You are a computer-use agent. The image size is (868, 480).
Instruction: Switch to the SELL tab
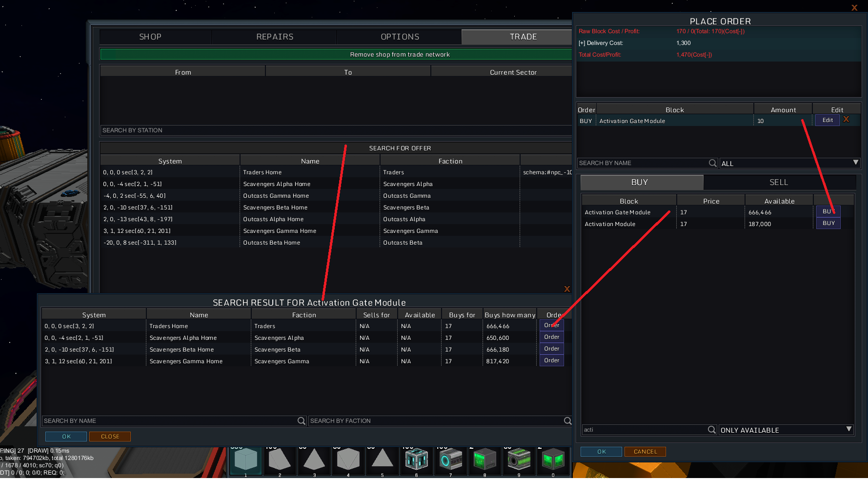[x=779, y=182]
